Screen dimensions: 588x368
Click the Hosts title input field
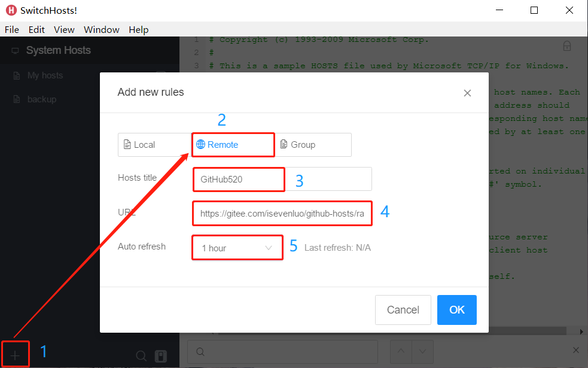(239, 179)
